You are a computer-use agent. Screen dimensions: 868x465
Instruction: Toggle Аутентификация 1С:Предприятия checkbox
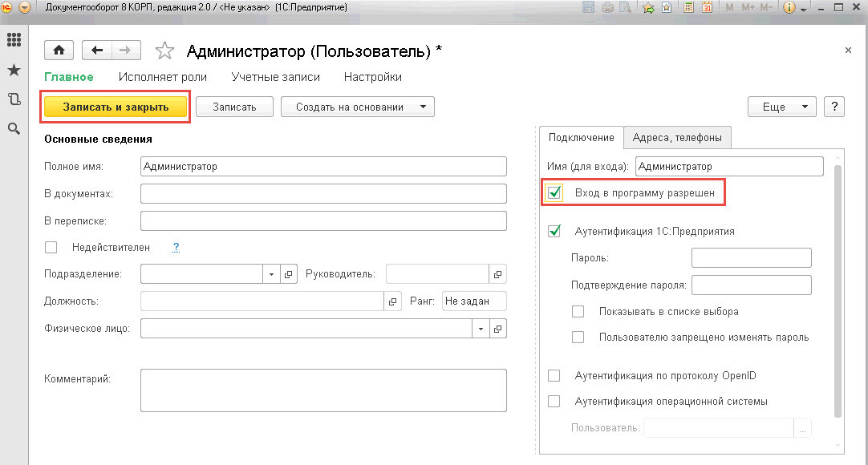pyautogui.click(x=554, y=231)
